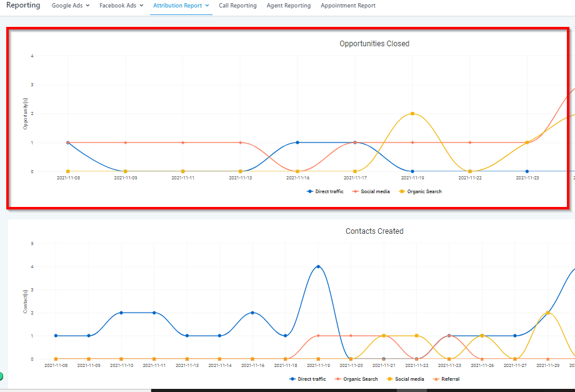The height and width of the screenshot is (392, 575).
Task: Expand the Attribution Report dropdown
Action: [181, 6]
